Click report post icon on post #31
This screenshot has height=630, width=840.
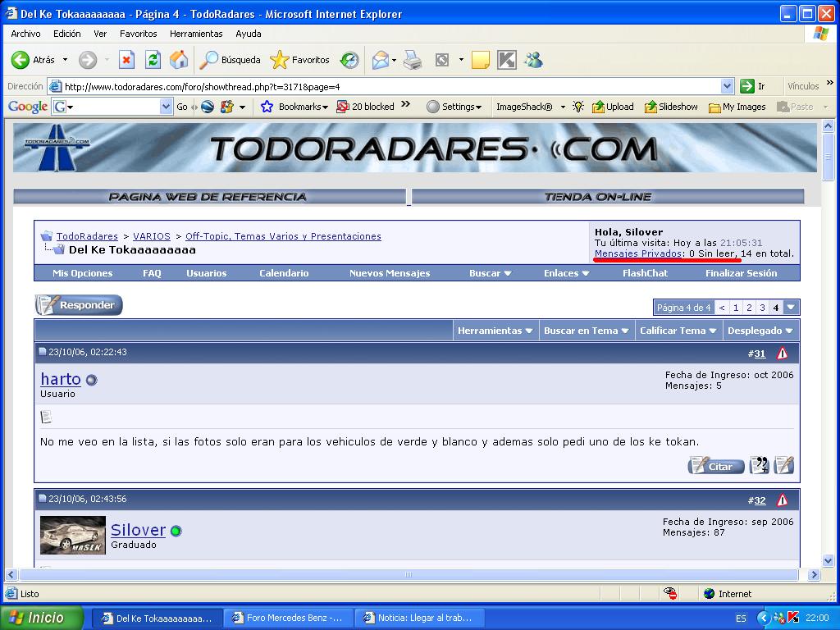click(x=782, y=354)
